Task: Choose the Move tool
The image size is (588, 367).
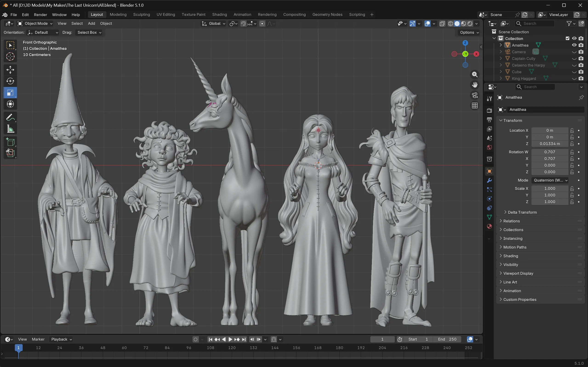Action: coord(10,70)
